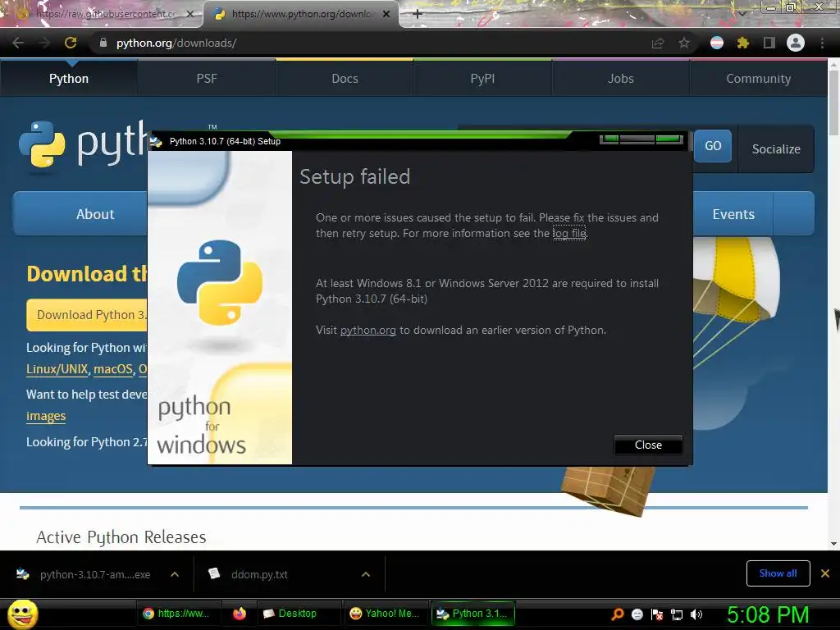Launch Firefox from the taskbar
Image resolution: width=840 pixels, height=630 pixels.
pos(239,614)
